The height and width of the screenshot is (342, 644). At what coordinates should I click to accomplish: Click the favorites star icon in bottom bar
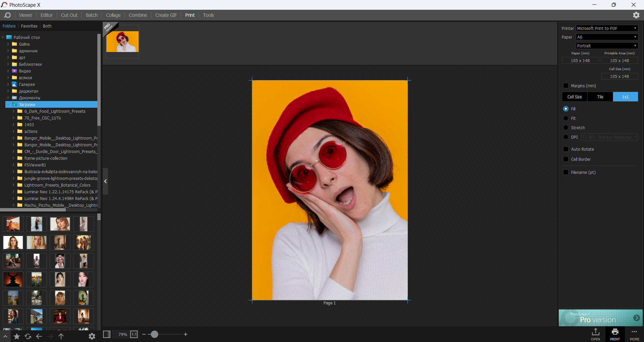[x=17, y=336]
